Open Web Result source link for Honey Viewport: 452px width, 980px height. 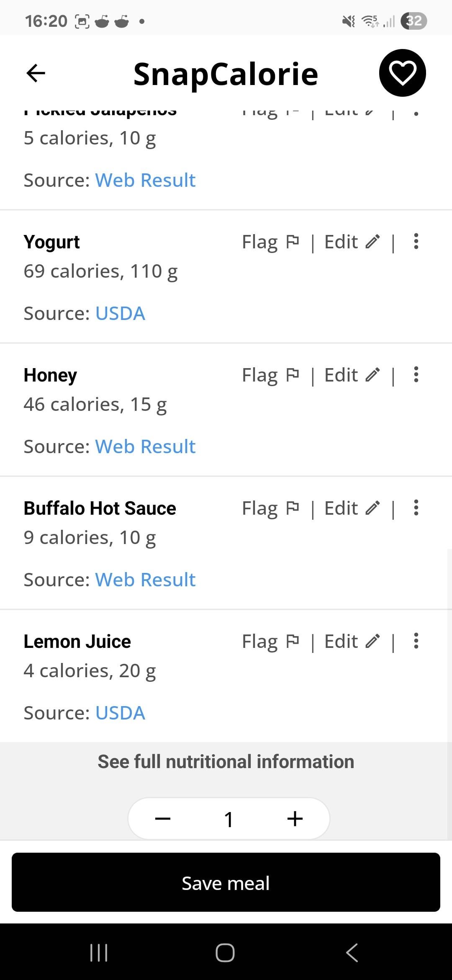[145, 446]
